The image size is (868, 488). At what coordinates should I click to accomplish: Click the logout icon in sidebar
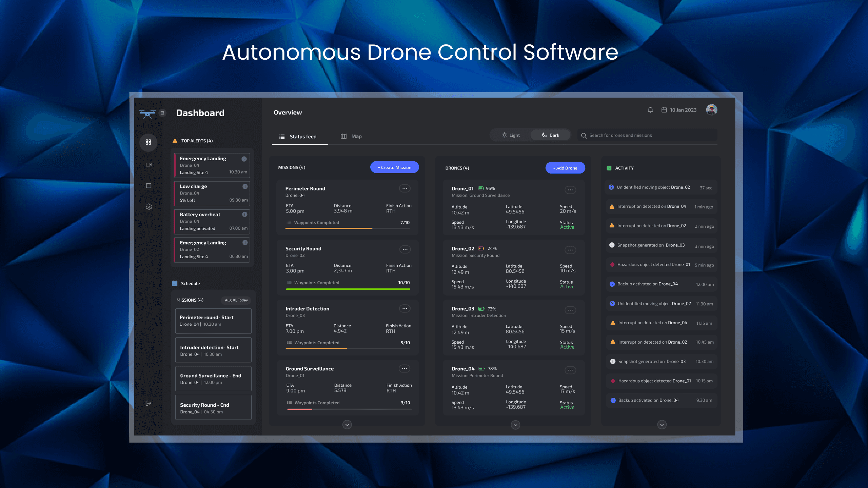coord(149,403)
